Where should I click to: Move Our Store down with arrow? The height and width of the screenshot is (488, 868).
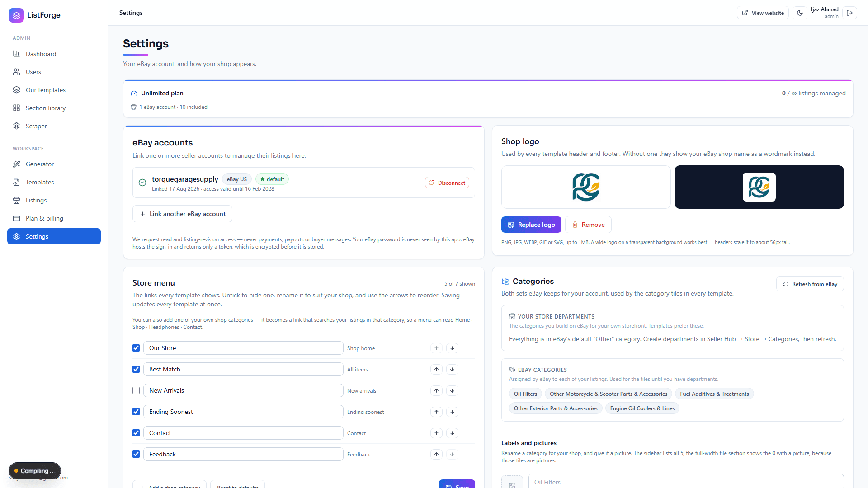coord(452,348)
